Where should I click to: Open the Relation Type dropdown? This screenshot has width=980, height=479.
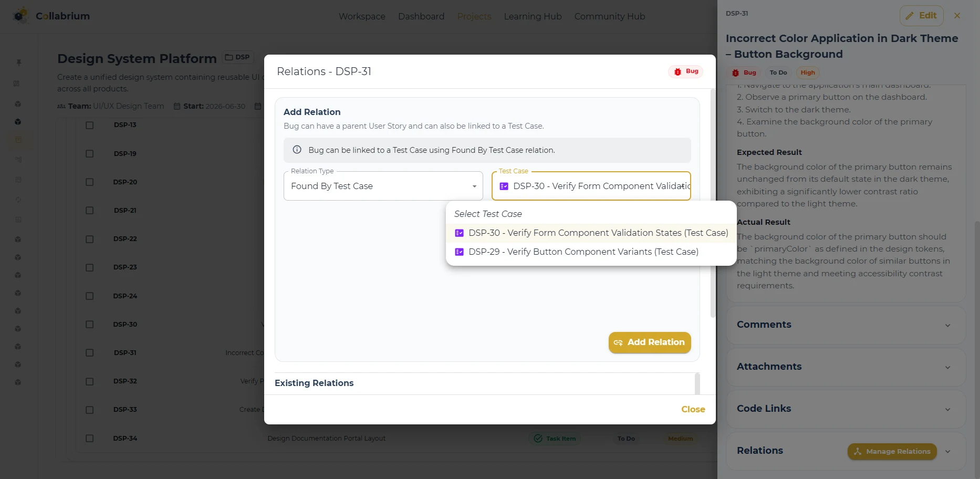[x=383, y=186]
